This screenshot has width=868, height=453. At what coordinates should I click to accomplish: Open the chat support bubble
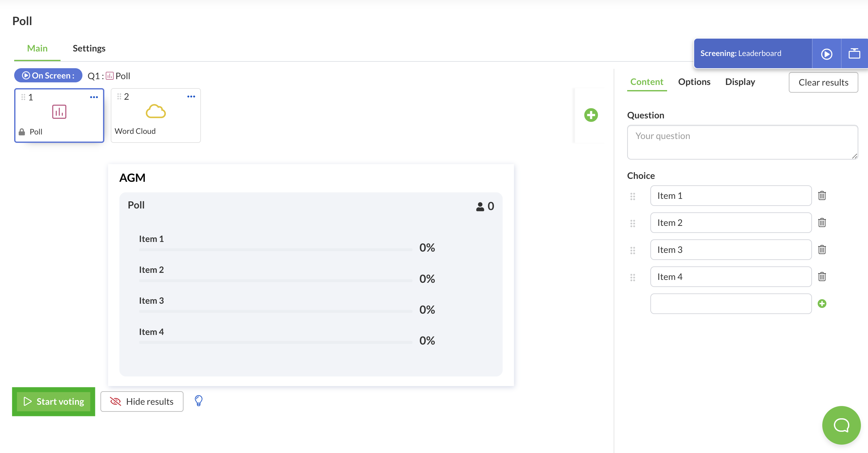(841, 425)
